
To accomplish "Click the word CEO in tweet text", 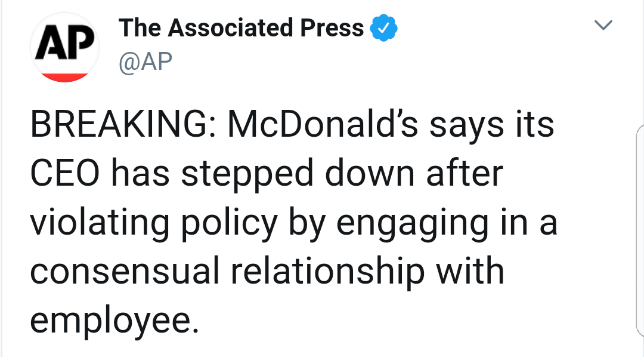I will [x=65, y=173].
